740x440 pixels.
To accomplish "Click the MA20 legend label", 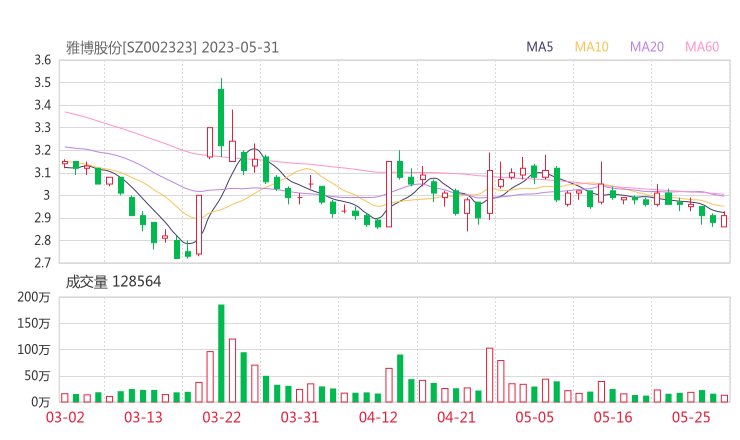I will click(647, 47).
